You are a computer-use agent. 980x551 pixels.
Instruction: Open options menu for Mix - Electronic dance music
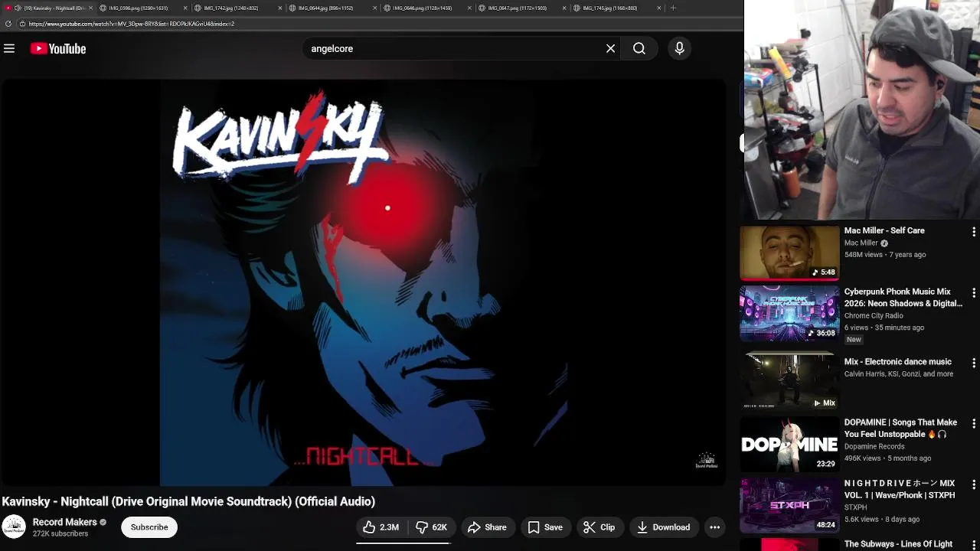point(973,362)
